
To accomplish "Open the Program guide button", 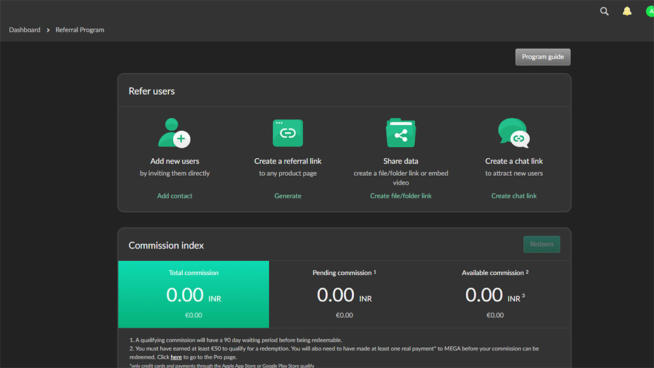I will click(543, 57).
